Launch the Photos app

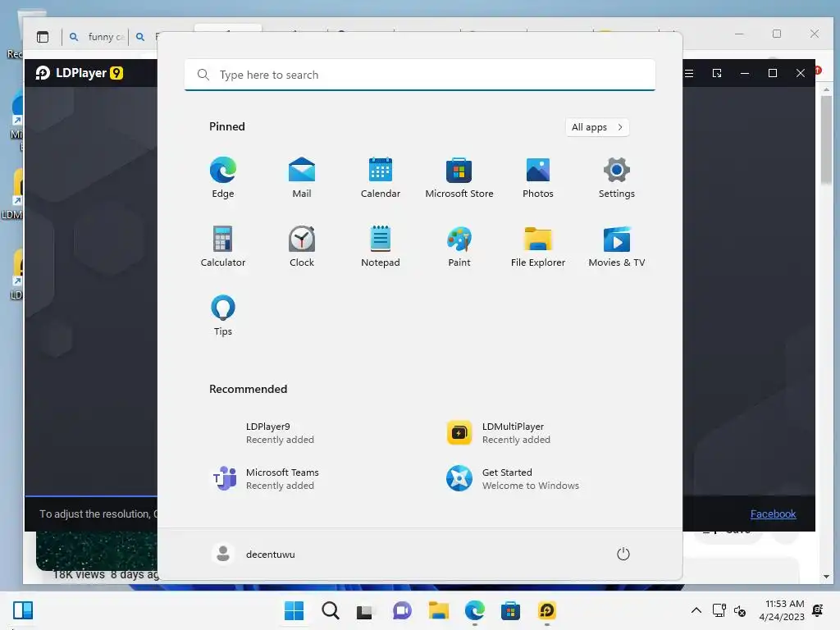[538, 177]
